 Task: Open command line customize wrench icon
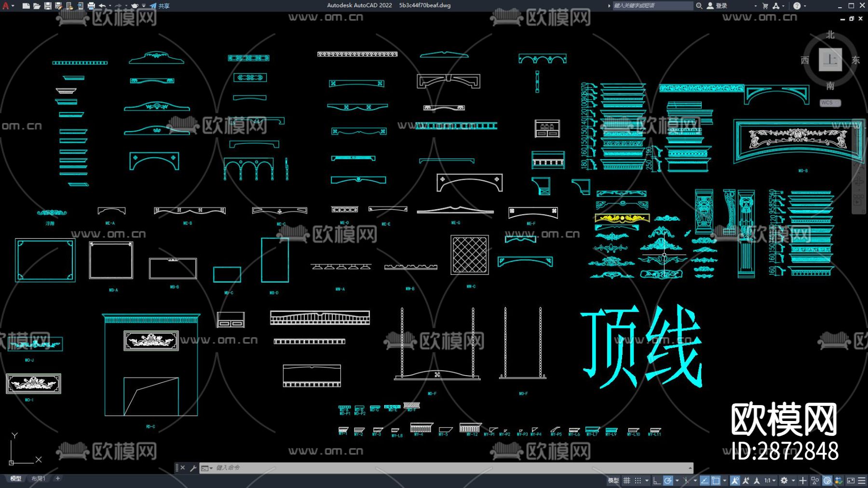193,468
